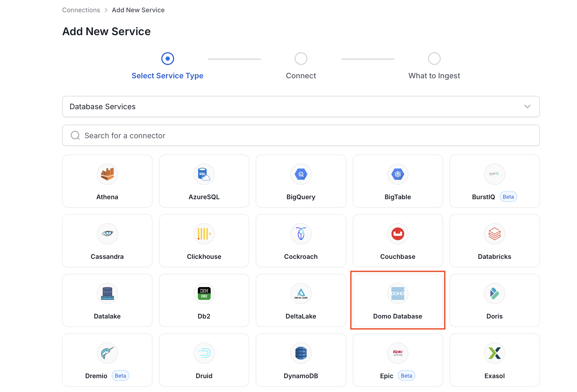This screenshot has width=577, height=392.
Task: Click the Cassandra card label
Action: [x=107, y=256]
